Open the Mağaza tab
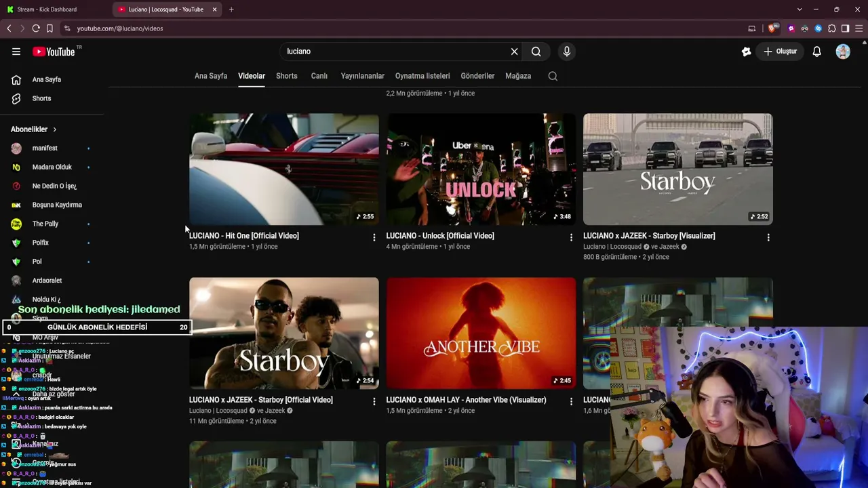 (518, 76)
